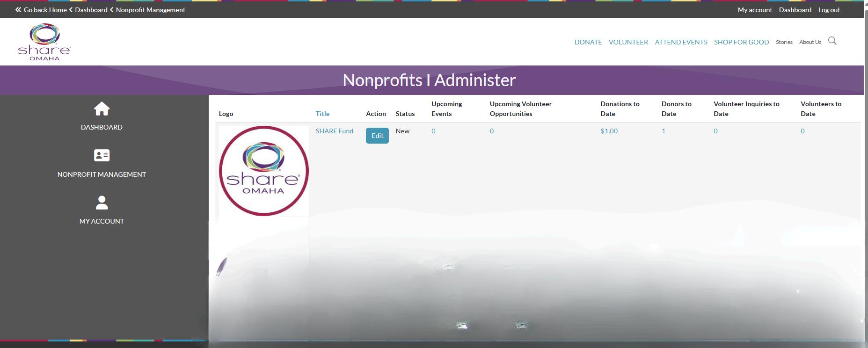Select SHOP FOR GOOD in navigation
Viewport: 868px width, 348px height.
[742, 42]
